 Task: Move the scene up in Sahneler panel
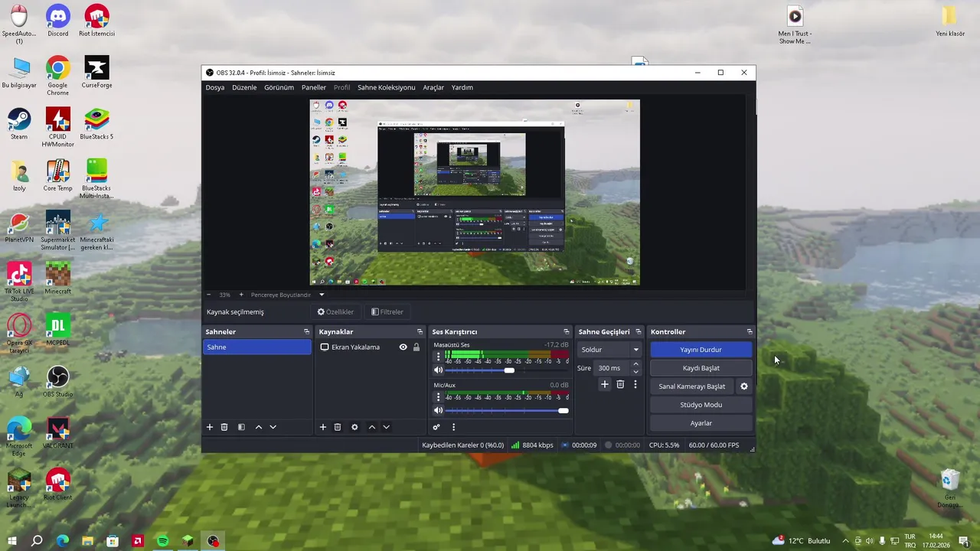(x=259, y=427)
